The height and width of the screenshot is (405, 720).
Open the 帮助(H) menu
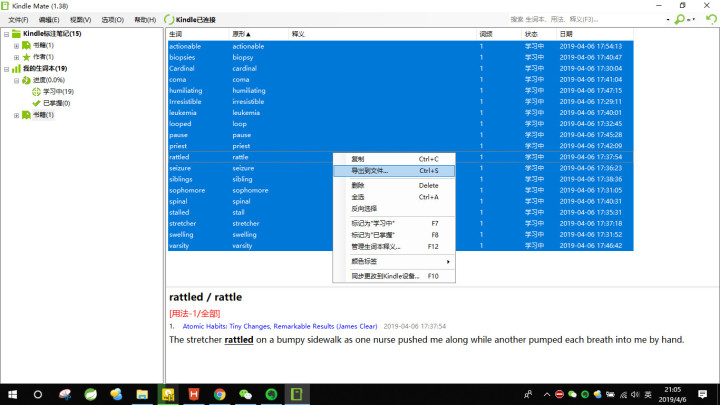pyautogui.click(x=145, y=20)
